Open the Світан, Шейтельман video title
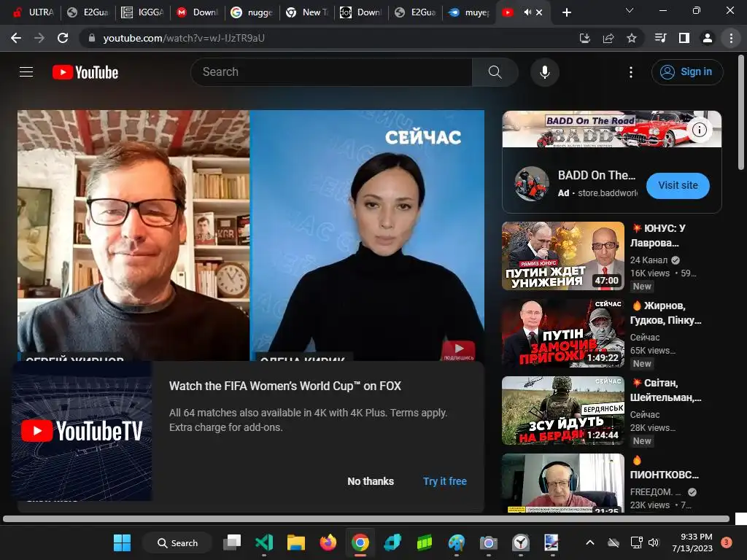This screenshot has width=747, height=560. (665, 390)
